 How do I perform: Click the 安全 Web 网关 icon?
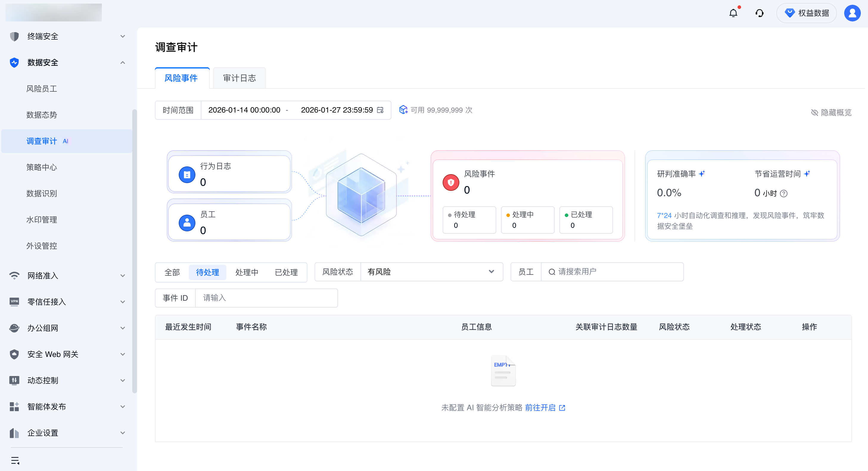tap(14, 354)
